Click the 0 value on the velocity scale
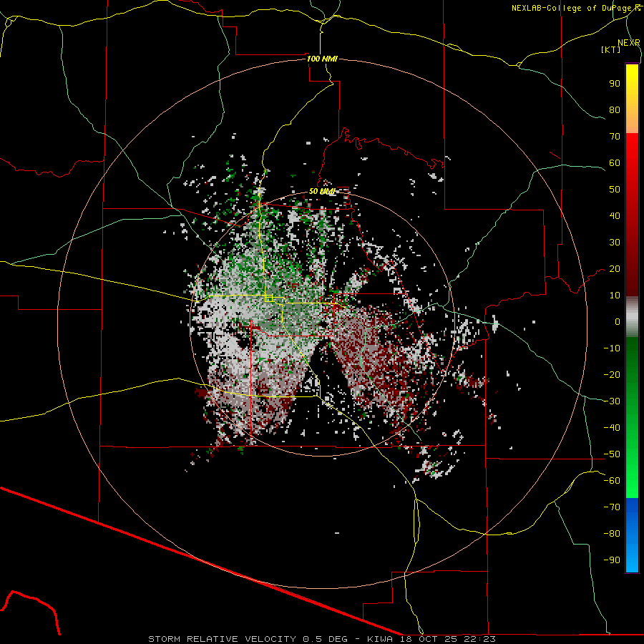This screenshot has height=644, width=644. (618, 321)
